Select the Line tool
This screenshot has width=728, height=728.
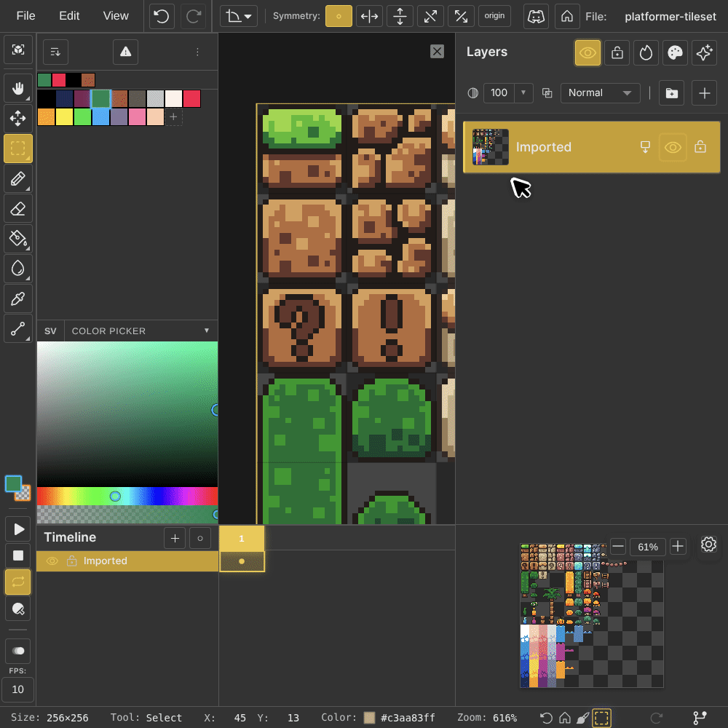pos(18,329)
